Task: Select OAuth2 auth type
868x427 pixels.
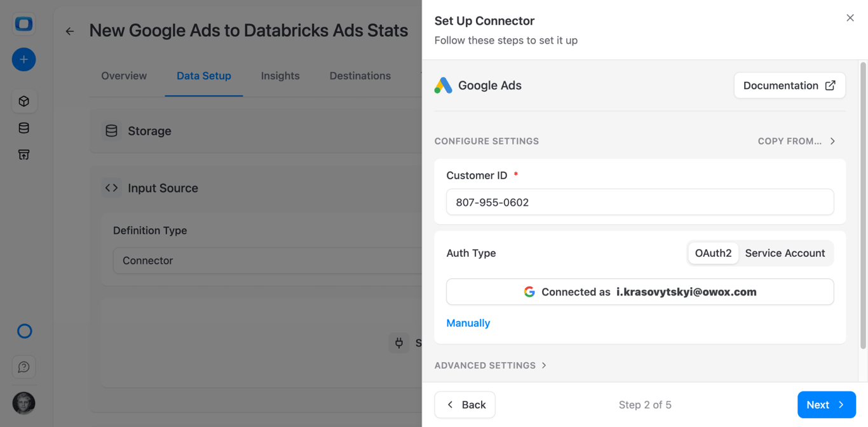Action: 713,253
